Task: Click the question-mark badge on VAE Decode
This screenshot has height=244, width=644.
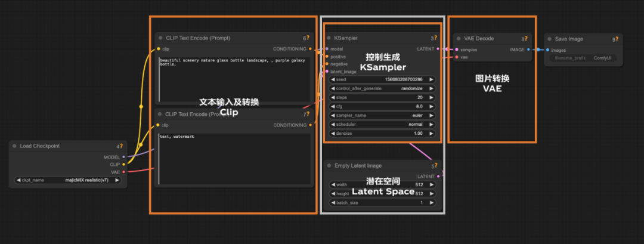Action: pos(526,39)
